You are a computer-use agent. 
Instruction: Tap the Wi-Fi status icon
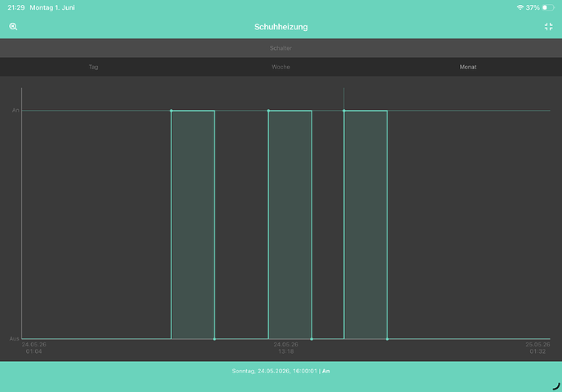520,7
